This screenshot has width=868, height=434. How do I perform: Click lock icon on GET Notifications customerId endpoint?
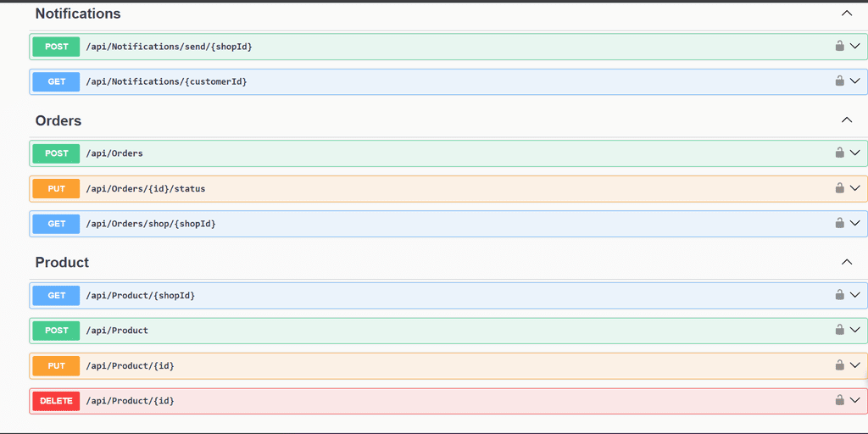tap(839, 81)
